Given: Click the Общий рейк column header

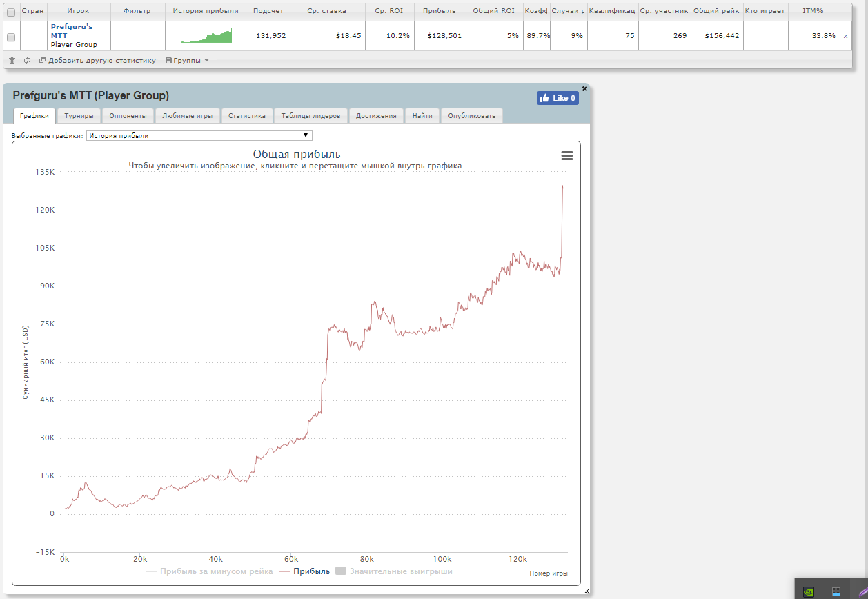Looking at the screenshot, I should (716, 11).
